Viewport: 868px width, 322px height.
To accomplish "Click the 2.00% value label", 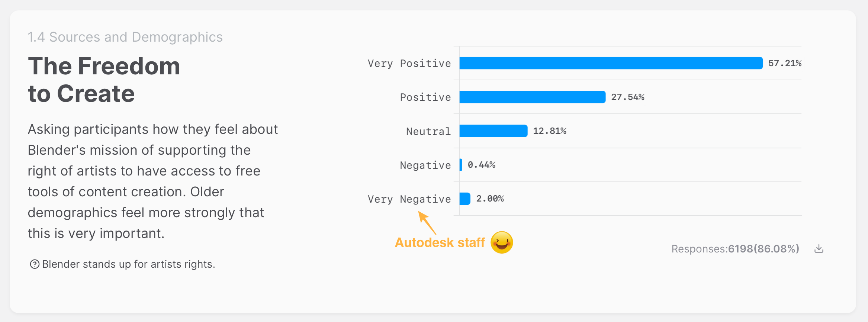I will click(490, 199).
